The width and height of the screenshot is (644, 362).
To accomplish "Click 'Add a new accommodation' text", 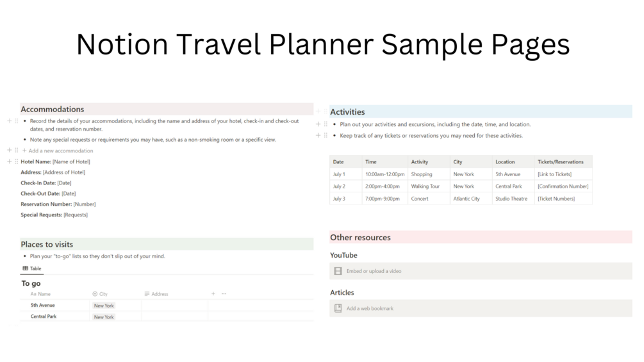I will [61, 151].
